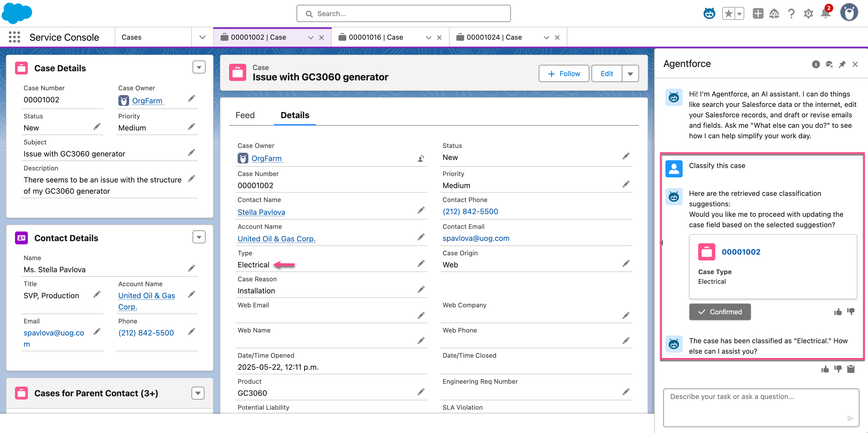Screen dimensions: 868x433
Task: Edit the Priority field in Details
Action: 626,184
